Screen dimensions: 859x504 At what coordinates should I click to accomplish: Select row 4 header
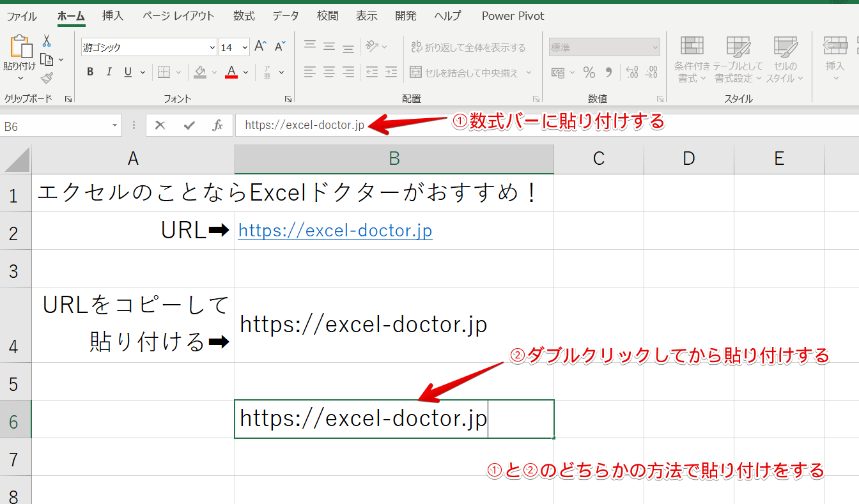coord(15,325)
